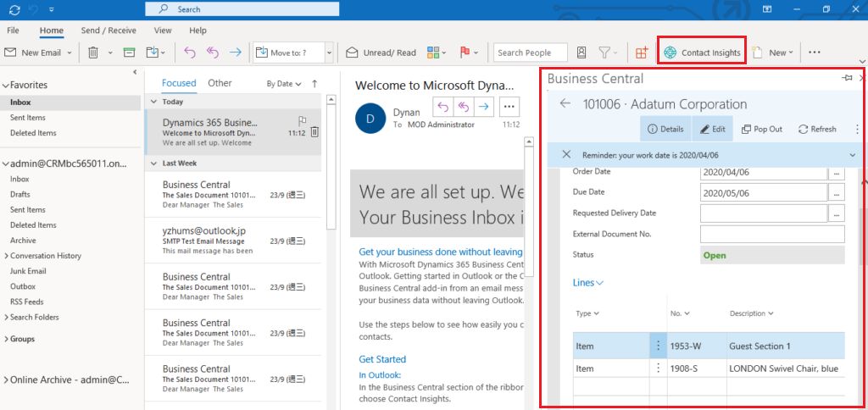Click the Send/Receive sync icon in the title bar

(15, 9)
